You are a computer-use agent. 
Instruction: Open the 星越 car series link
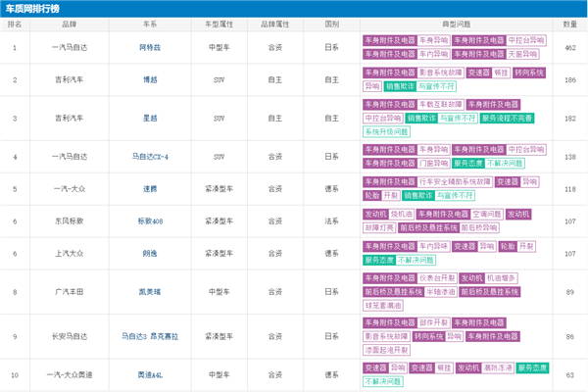click(150, 119)
